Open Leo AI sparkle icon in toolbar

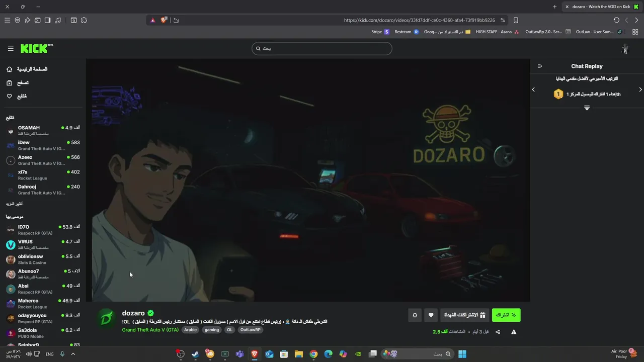(x=27, y=20)
